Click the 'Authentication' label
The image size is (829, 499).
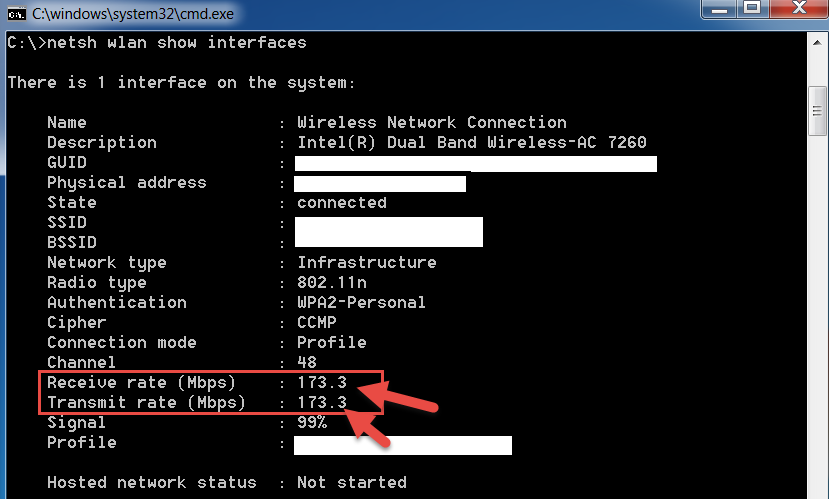(x=117, y=302)
